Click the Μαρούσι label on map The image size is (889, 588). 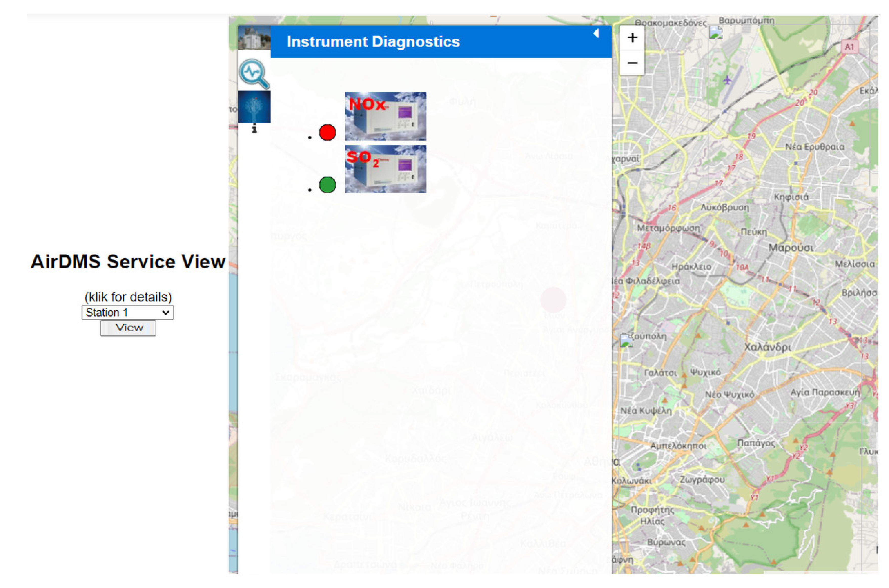coord(791,248)
